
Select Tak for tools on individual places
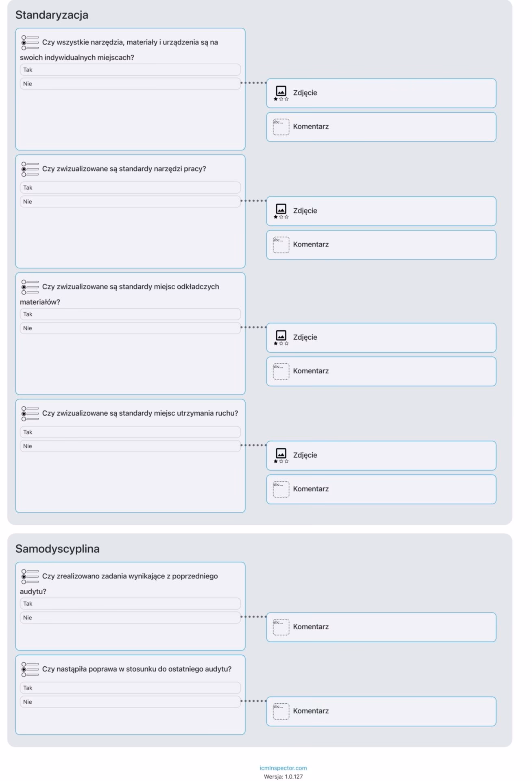[x=130, y=70]
